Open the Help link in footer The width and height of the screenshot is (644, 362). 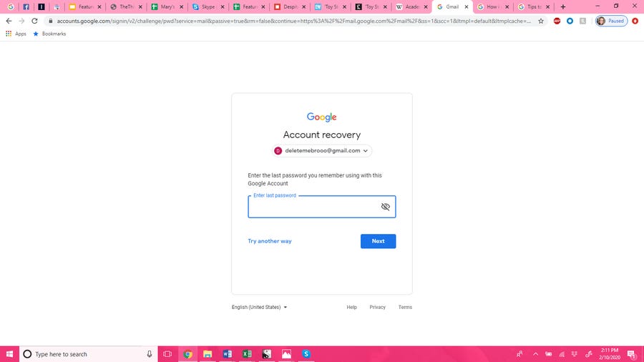point(351,307)
